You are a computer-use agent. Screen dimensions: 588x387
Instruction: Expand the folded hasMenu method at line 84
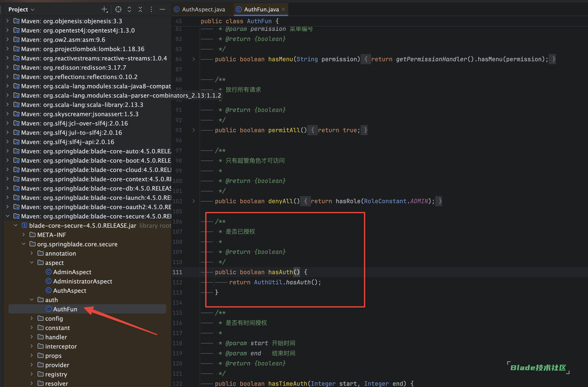pyautogui.click(x=194, y=59)
